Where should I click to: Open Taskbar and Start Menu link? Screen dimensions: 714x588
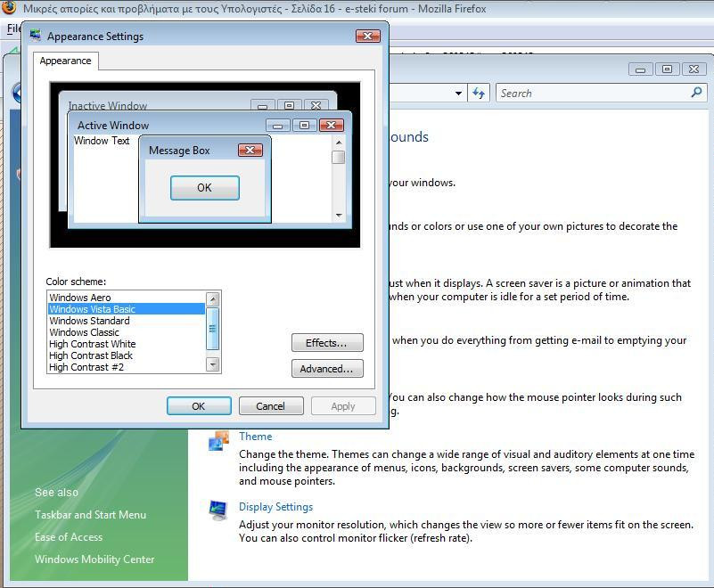[90, 515]
